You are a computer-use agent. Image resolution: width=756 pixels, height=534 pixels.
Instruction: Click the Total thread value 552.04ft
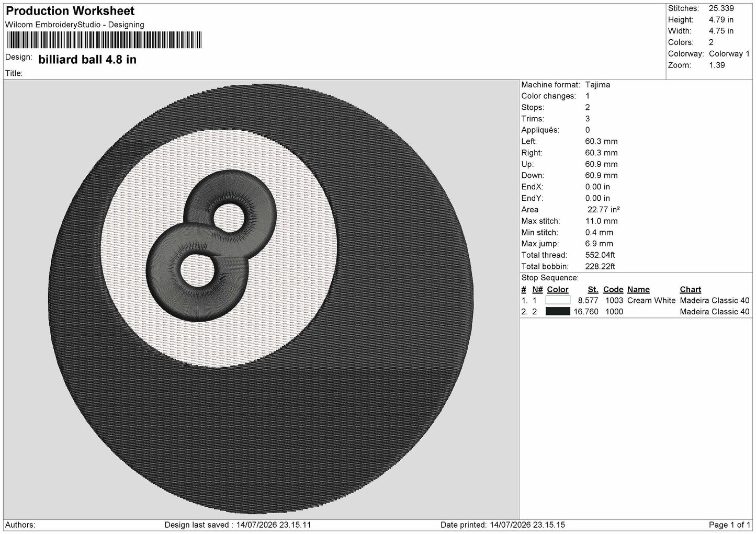(600, 255)
